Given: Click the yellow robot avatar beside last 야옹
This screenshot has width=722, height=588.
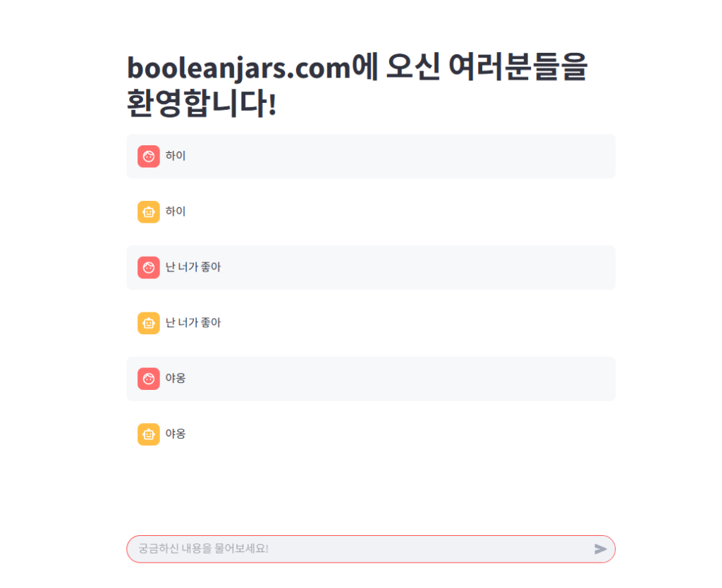Looking at the screenshot, I should click(x=148, y=434).
